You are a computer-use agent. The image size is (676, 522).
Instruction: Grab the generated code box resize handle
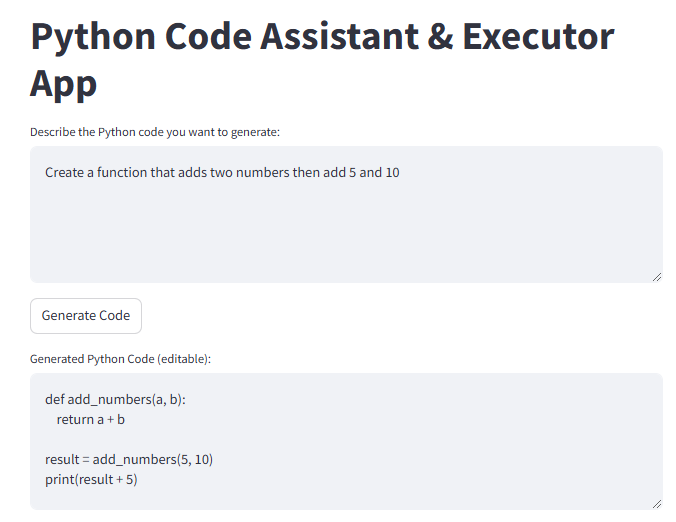tap(657, 504)
